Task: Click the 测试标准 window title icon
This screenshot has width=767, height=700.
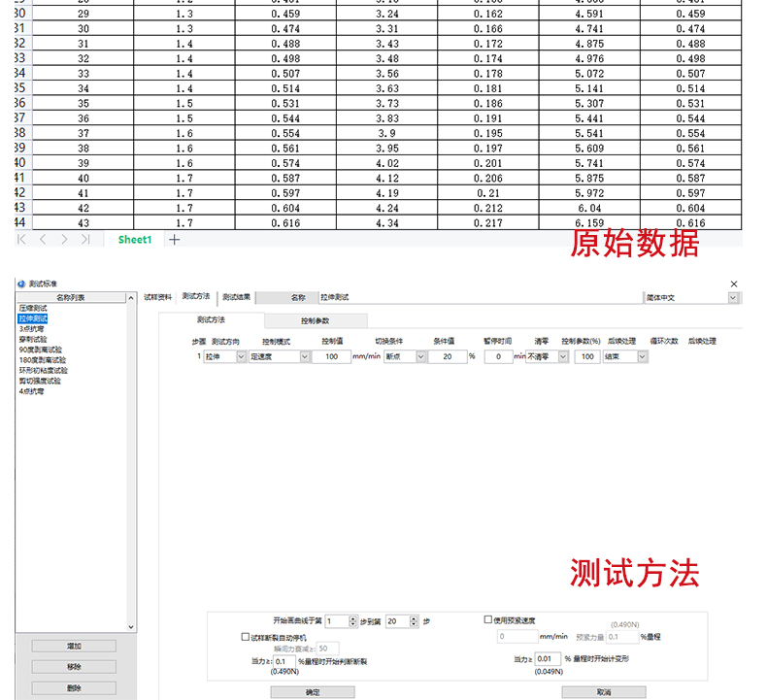Action: (x=21, y=283)
